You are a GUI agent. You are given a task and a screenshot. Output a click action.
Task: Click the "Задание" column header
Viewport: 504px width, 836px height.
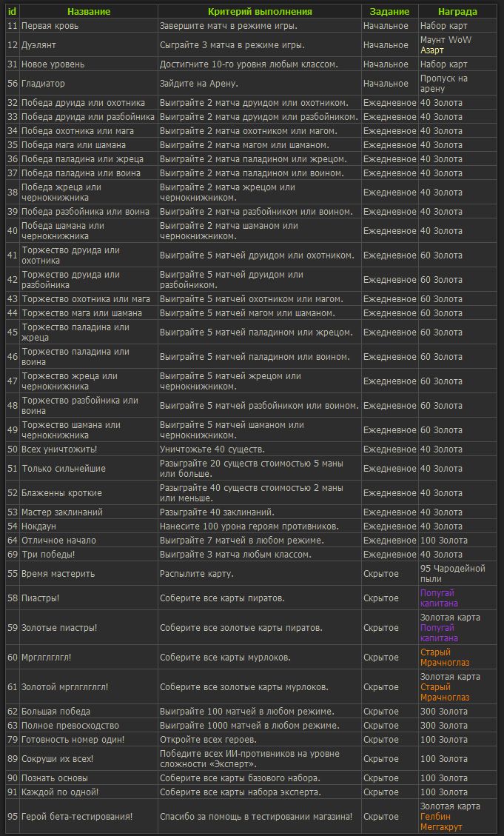389,12
